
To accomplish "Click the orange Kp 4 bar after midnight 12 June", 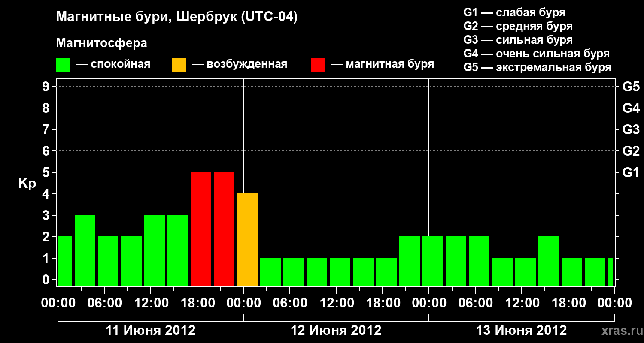I will coord(247,240).
